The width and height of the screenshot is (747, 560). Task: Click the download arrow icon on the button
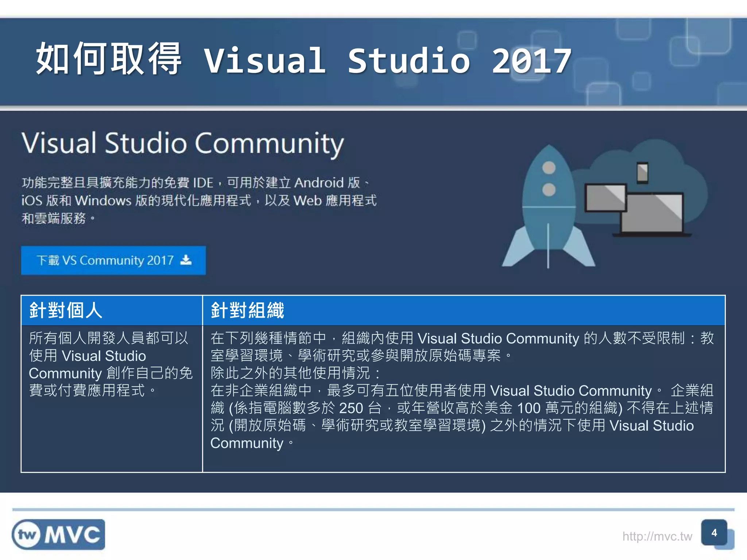pos(186,260)
